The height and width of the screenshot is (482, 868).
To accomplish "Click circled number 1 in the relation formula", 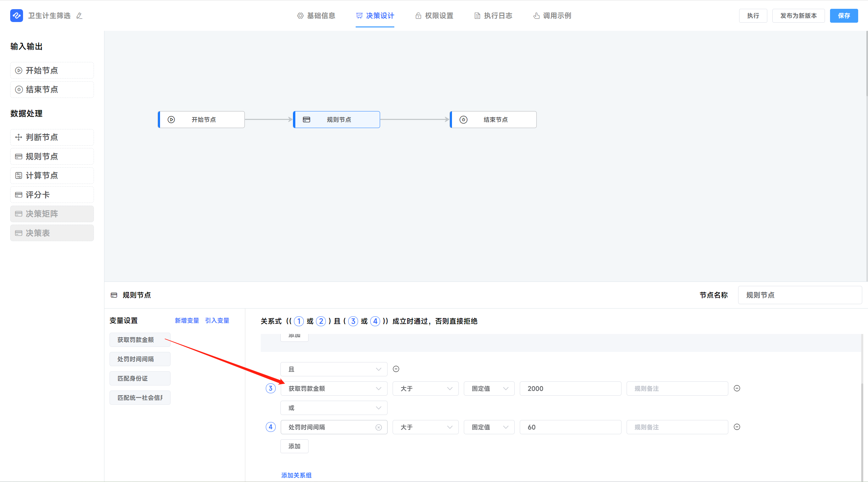I will click(299, 321).
